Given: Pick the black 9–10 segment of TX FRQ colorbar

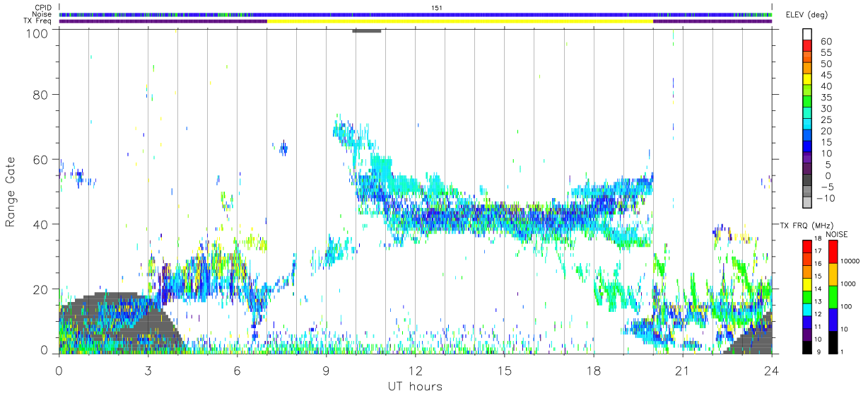Looking at the screenshot, I should (x=808, y=347).
